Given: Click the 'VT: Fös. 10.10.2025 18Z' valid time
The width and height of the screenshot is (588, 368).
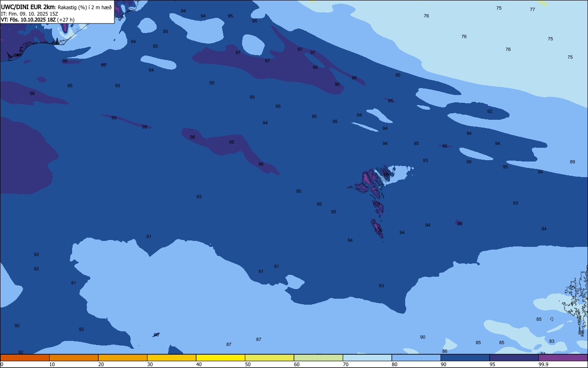Looking at the screenshot, I should (28, 20).
